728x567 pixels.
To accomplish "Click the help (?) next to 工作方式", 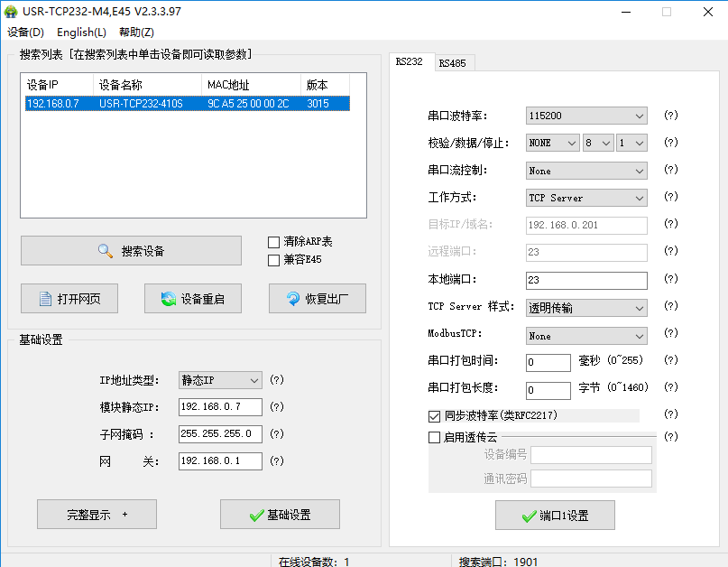I will [x=670, y=198].
